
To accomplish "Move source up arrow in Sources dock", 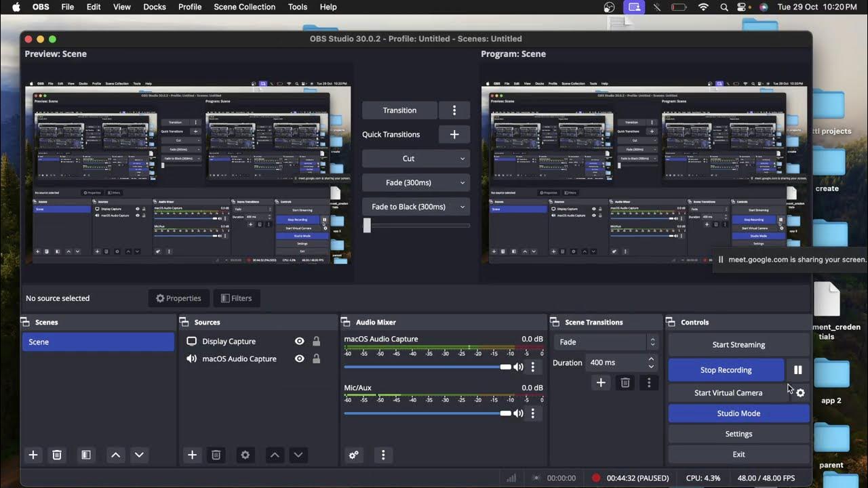I will 275,455.
